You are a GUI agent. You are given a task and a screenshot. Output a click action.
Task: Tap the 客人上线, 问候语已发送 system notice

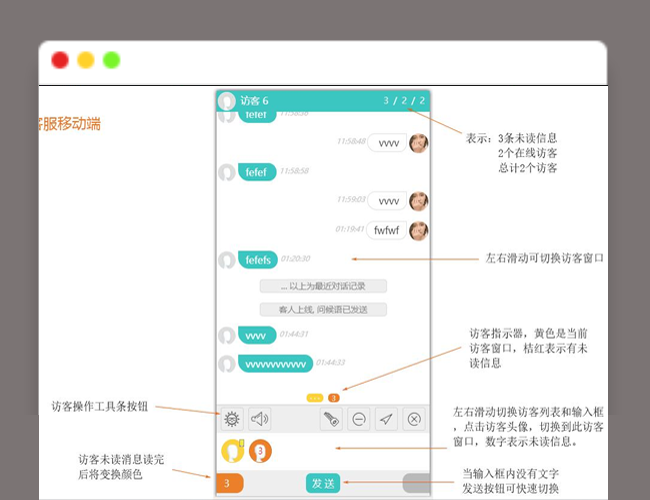[x=323, y=310]
